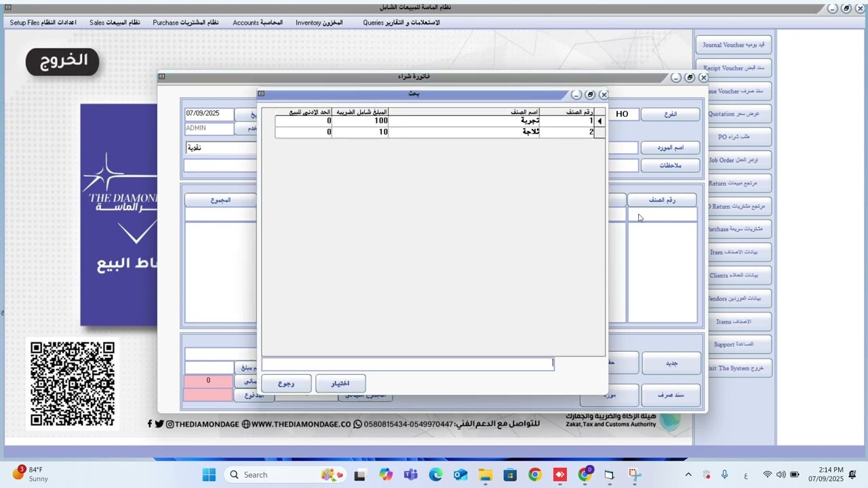Open Google Chrome in the taskbar
Image resolution: width=868 pixels, height=488 pixels.
point(535,474)
